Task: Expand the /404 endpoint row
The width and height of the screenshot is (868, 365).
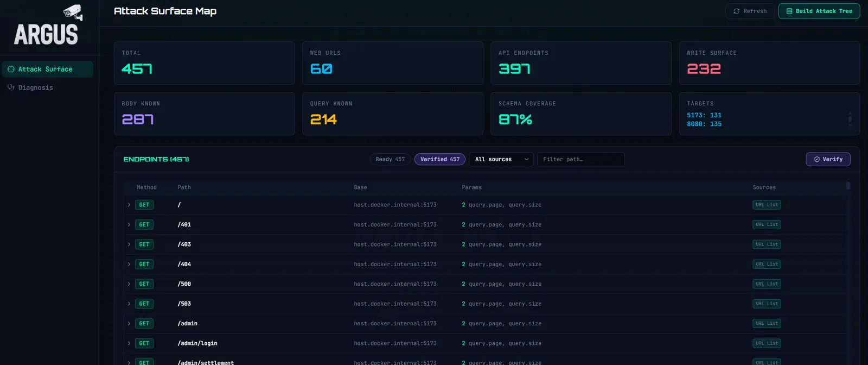Action: pyautogui.click(x=129, y=264)
